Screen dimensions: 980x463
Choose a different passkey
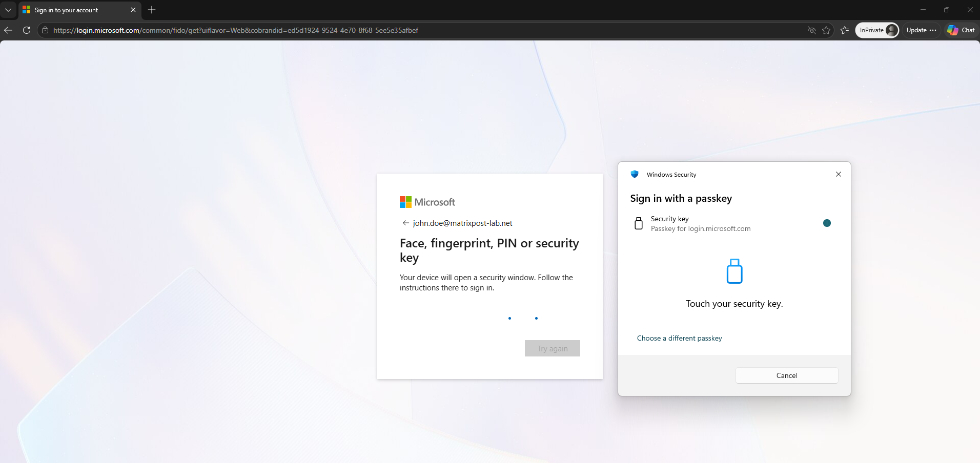(x=680, y=338)
